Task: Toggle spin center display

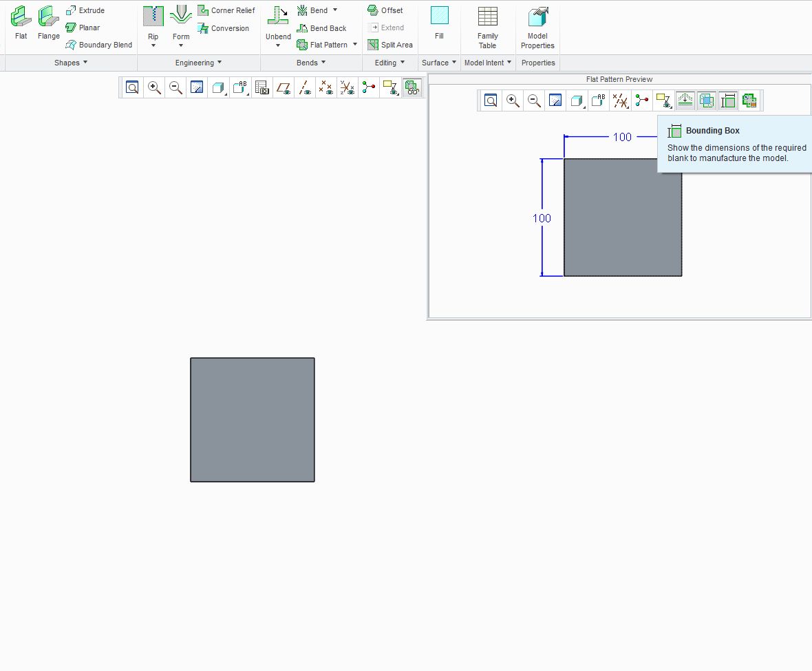Action: pyautogui.click(x=368, y=87)
